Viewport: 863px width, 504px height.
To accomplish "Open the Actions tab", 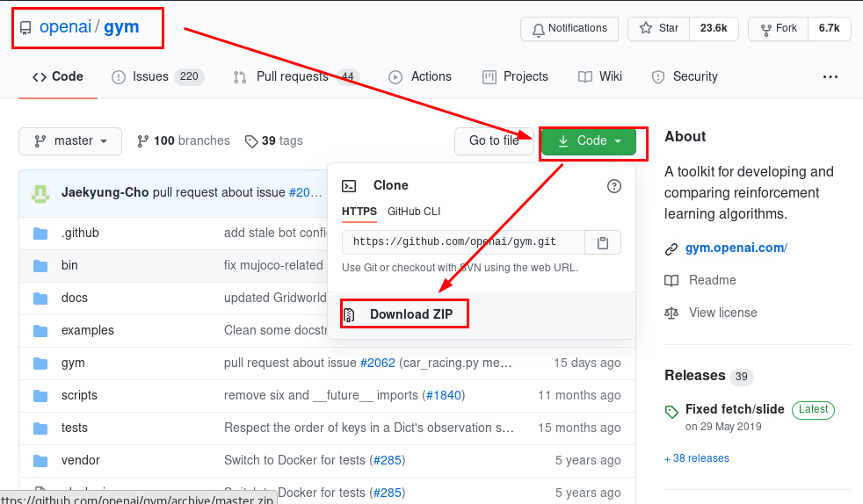I will pyautogui.click(x=420, y=77).
